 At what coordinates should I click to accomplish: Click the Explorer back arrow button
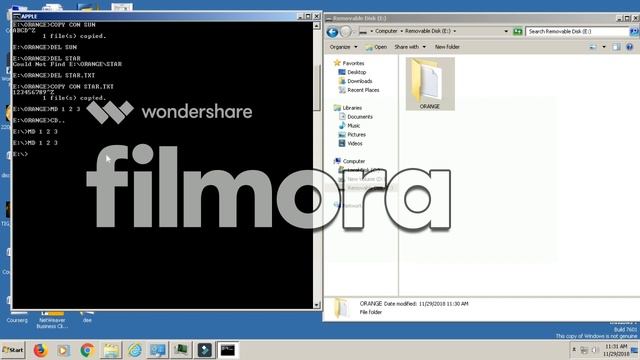[x=332, y=31]
